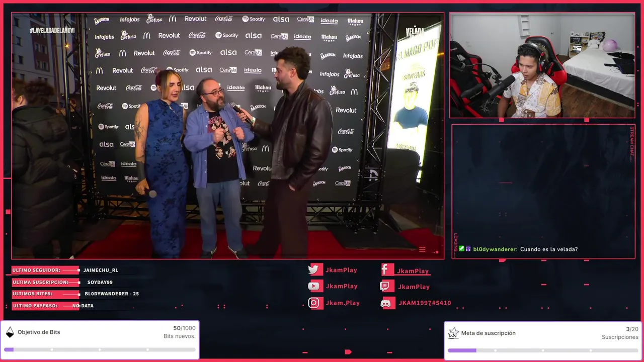Image resolution: width=644 pixels, height=362 pixels.
Task: Click the streamer webcam feed
Action: (542, 65)
